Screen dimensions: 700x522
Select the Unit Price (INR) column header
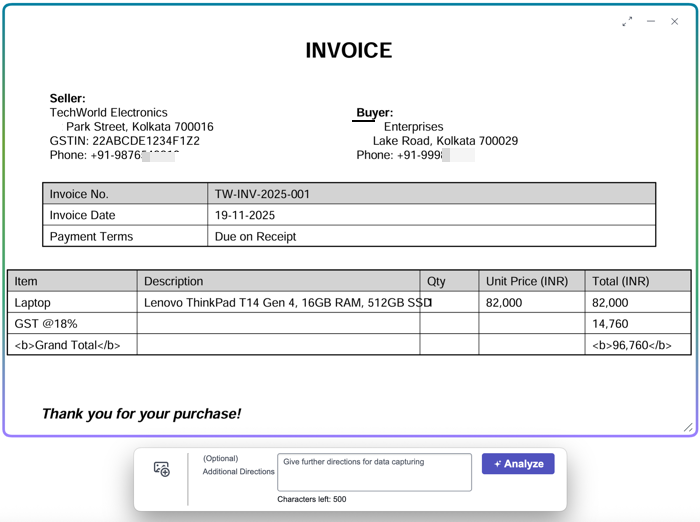pos(532,281)
